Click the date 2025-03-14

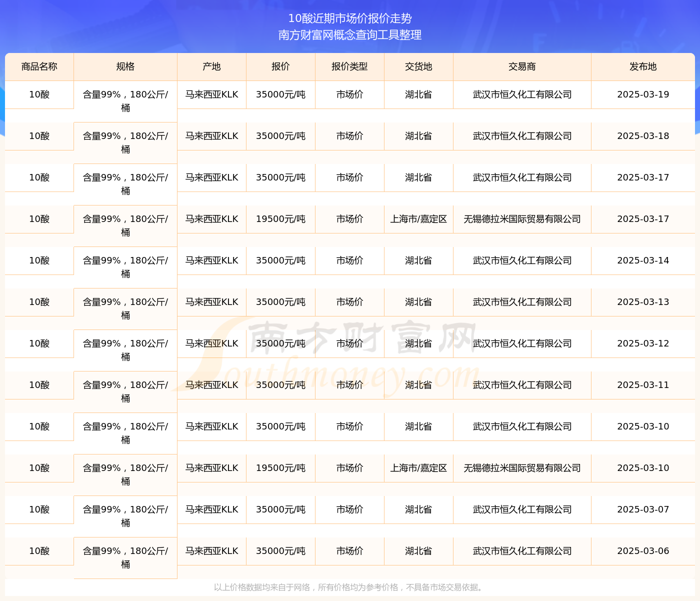coord(643,260)
